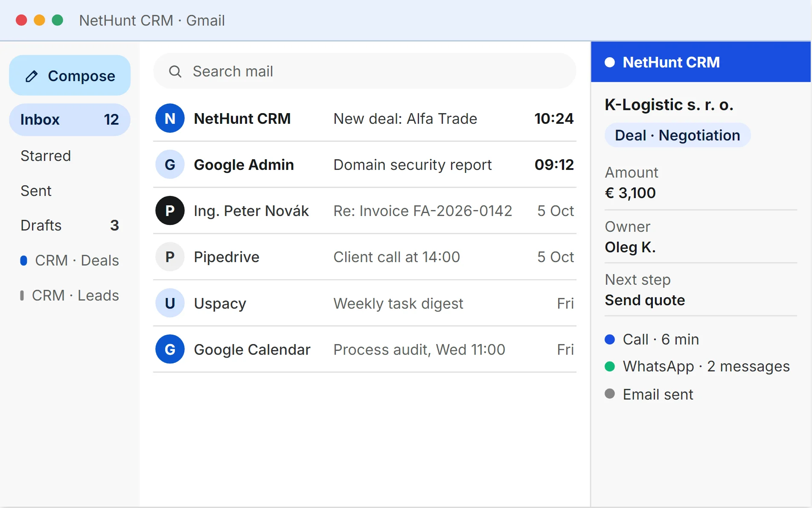
Task: Click the Amount value € 3,100
Action: [x=630, y=193]
